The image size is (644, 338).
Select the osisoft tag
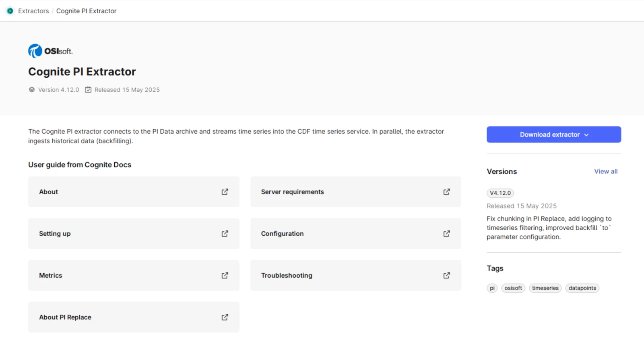point(513,288)
